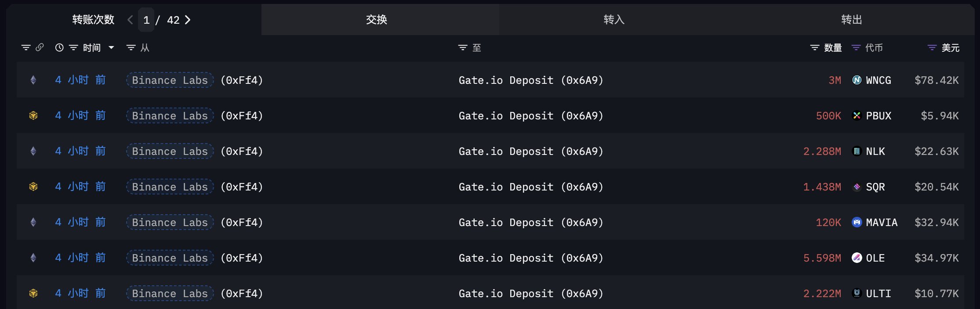The height and width of the screenshot is (309, 980).
Task: Click the page number input showing 1
Action: coord(146,20)
